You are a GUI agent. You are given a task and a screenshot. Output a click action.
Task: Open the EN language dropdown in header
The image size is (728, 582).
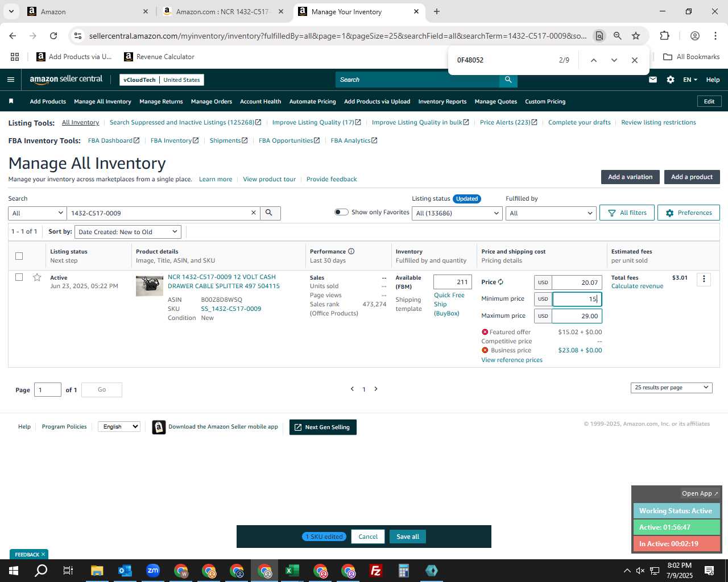click(x=690, y=80)
